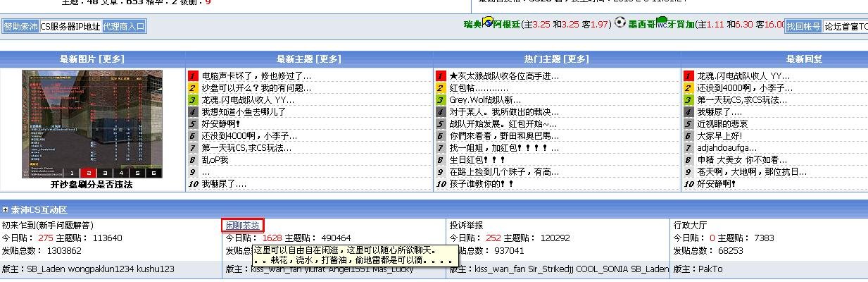Open hot topic 对于某人。我所做出的裁决
Screen dimensions: 868x282
point(504,112)
